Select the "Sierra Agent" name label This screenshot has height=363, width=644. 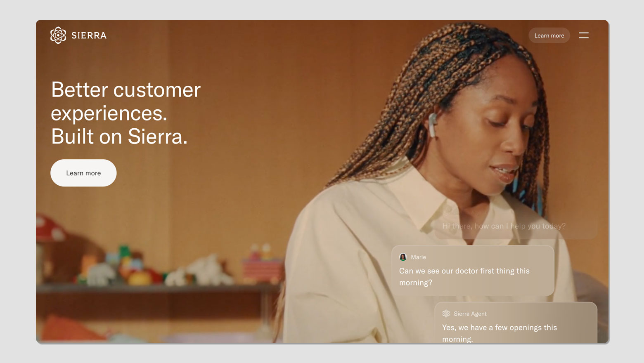pos(470,313)
